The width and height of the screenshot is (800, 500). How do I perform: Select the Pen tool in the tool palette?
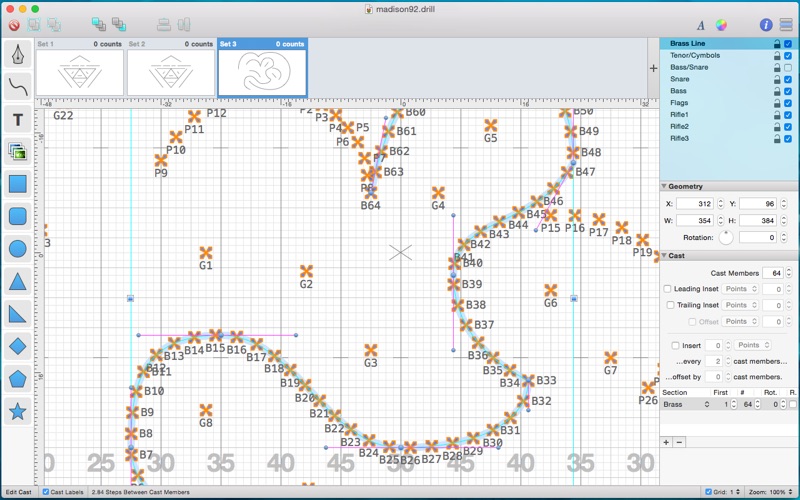coord(18,54)
